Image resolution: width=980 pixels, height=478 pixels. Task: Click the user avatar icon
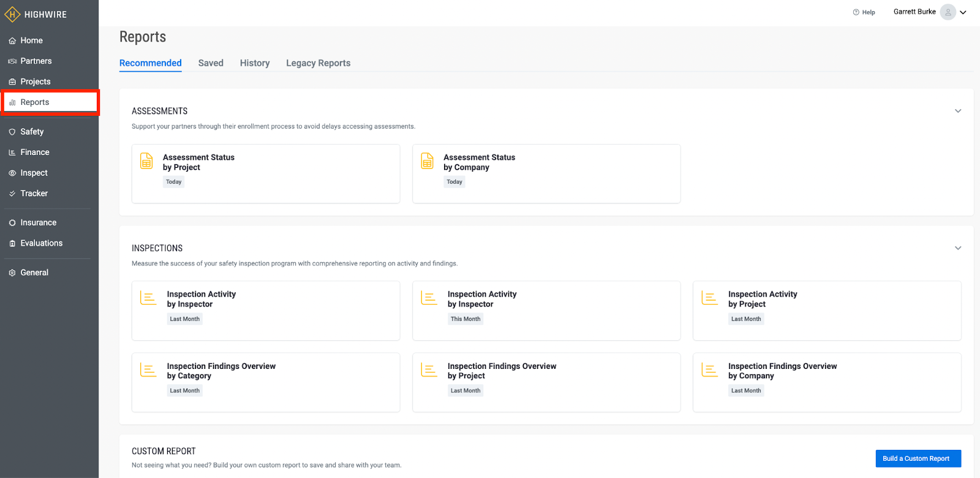948,12
